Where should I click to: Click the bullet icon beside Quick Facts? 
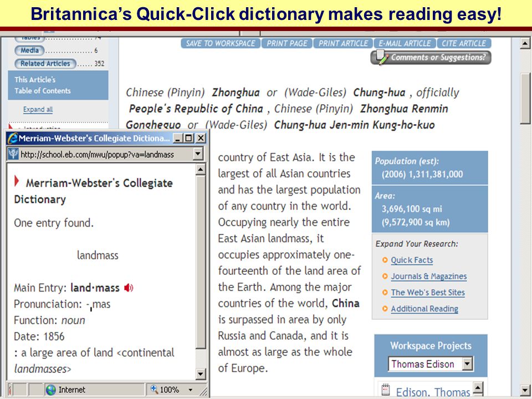385,260
